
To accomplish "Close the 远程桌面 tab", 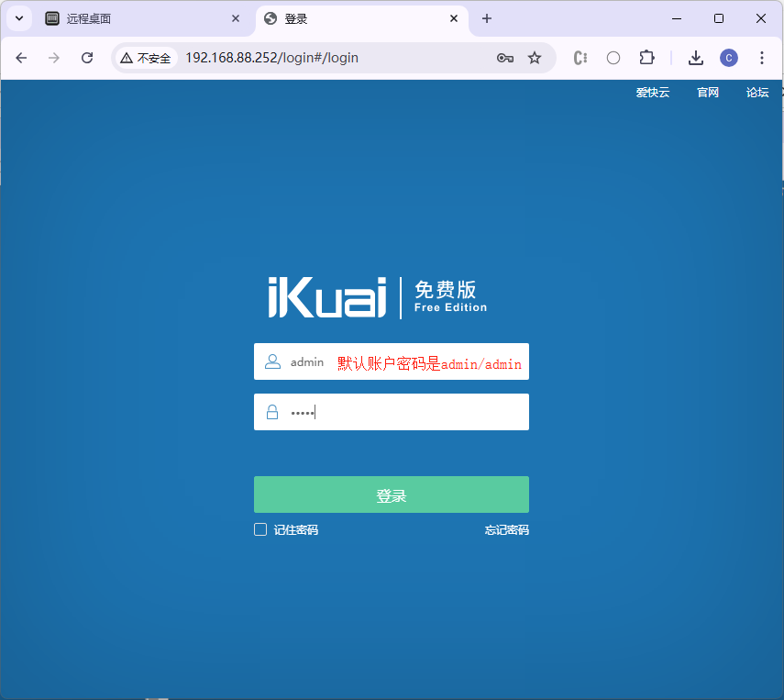I will point(236,18).
